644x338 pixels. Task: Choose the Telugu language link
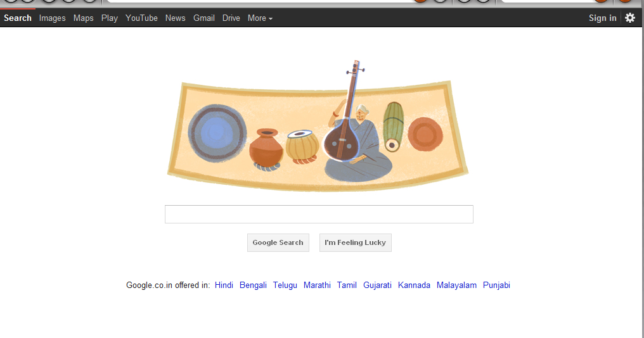(x=285, y=285)
